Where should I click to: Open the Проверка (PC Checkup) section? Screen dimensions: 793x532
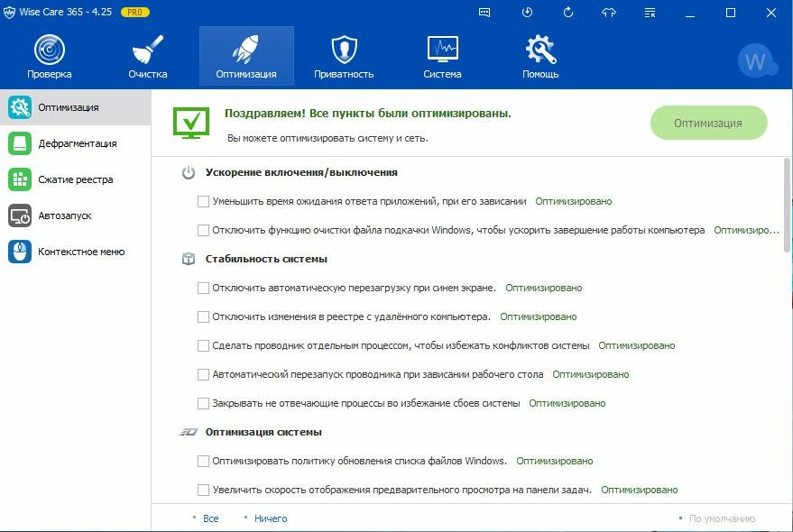(49, 56)
